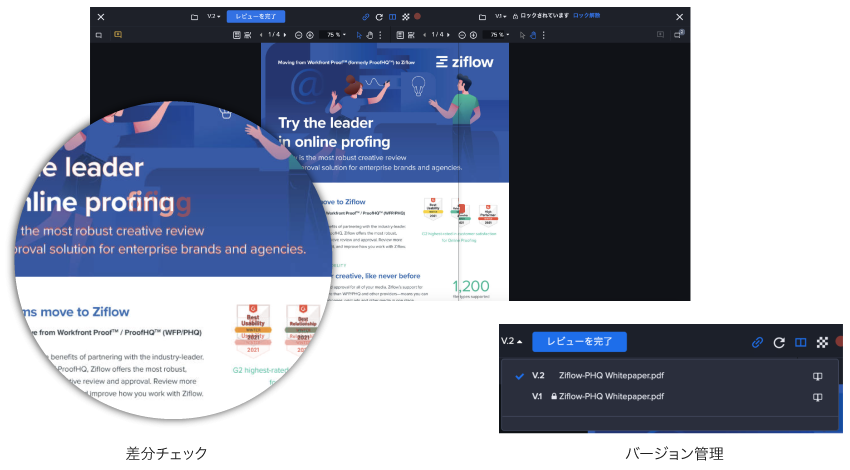This screenshot has height=470, width=850.
Task: Click zoom in plus icon in the left viewer
Action: coord(309,35)
